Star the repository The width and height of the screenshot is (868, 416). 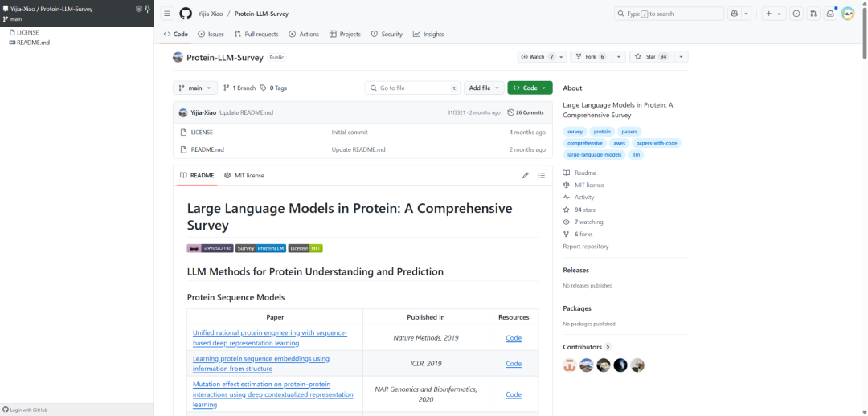coord(652,57)
